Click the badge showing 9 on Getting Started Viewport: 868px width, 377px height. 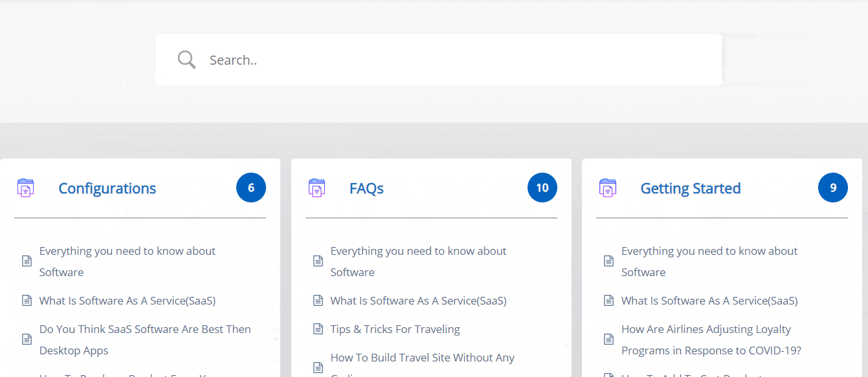[833, 188]
